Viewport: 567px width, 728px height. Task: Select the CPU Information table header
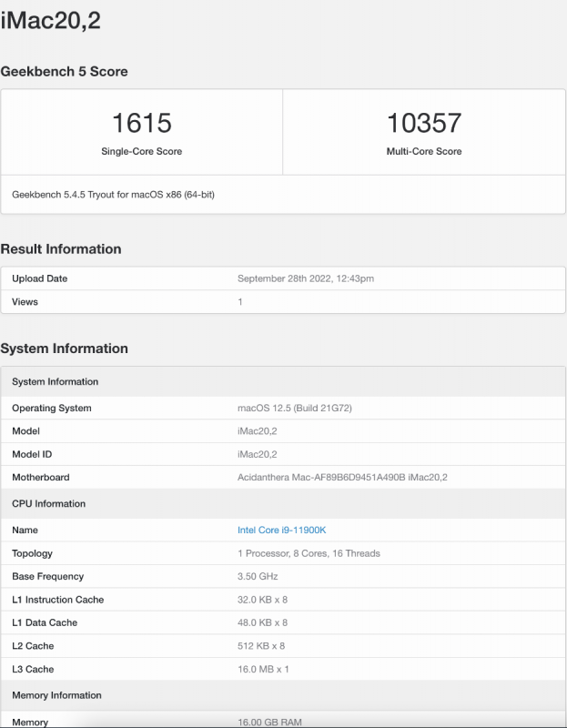[x=48, y=504]
